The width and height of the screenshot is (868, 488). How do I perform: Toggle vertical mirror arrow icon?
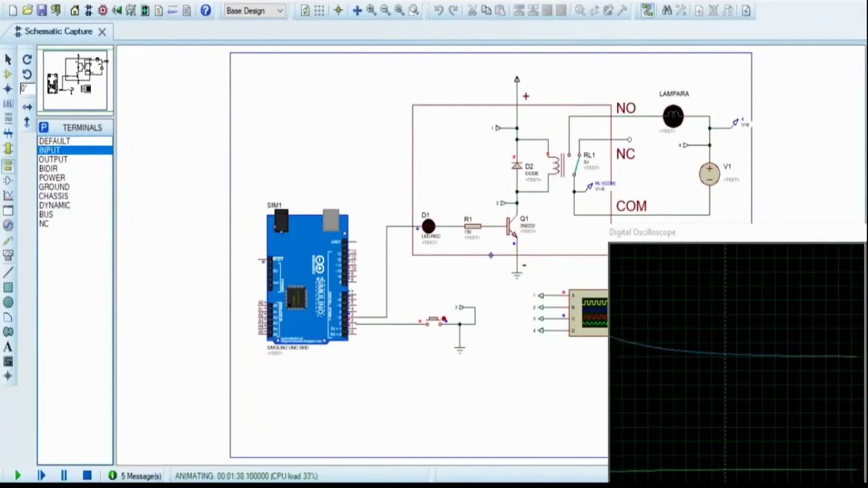[27, 122]
